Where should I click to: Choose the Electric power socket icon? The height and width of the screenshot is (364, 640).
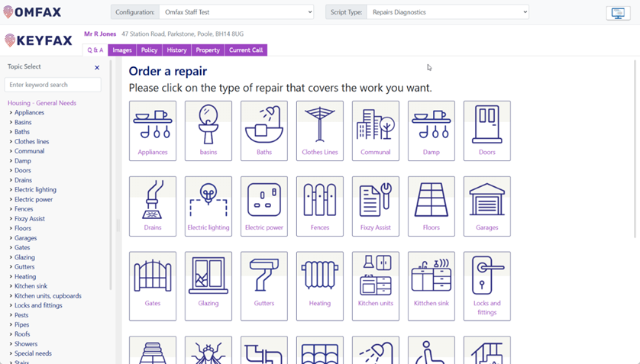tap(264, 206)
